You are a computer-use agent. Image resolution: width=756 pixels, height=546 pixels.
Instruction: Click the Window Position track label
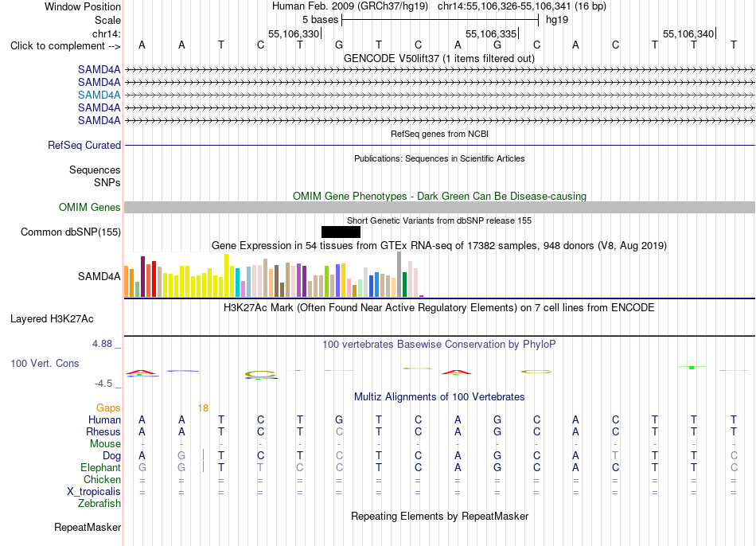[x=83, y=6]
